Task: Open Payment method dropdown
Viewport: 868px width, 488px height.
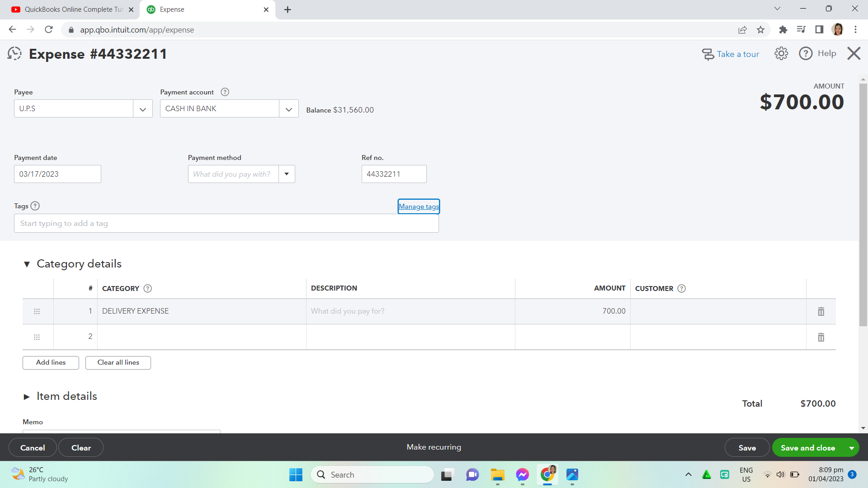Action: [x=287, y=174]
